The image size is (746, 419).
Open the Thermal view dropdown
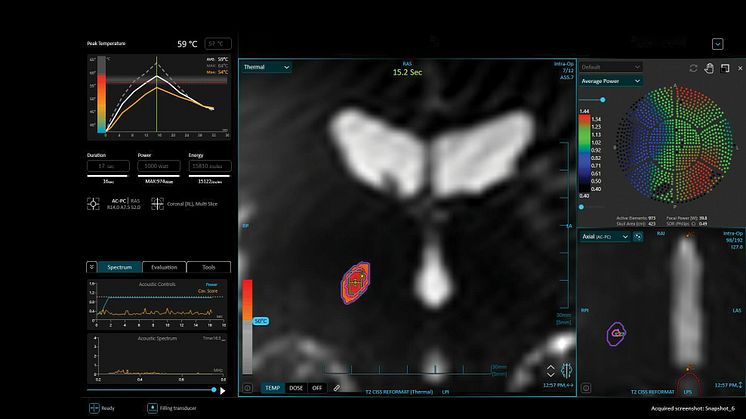(266, 67)
